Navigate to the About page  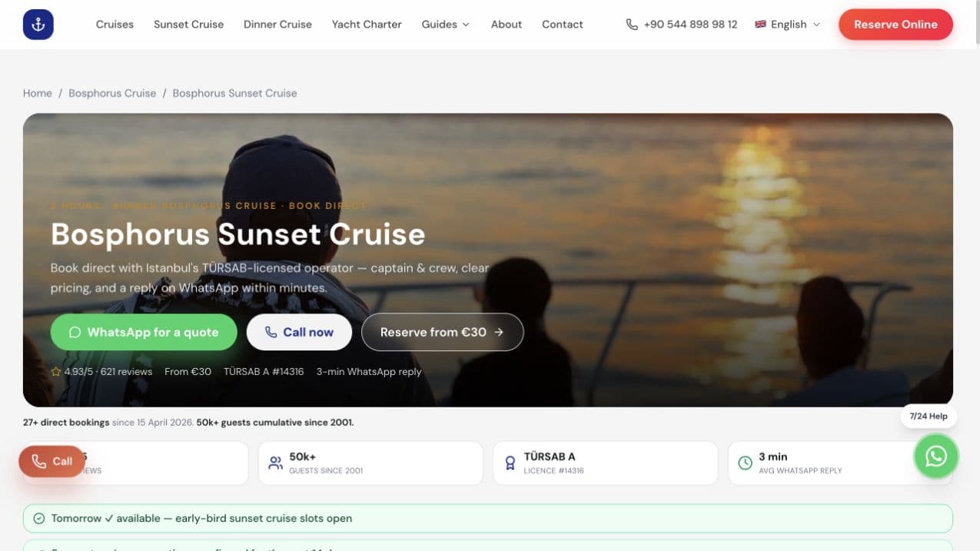click(507, 25)
